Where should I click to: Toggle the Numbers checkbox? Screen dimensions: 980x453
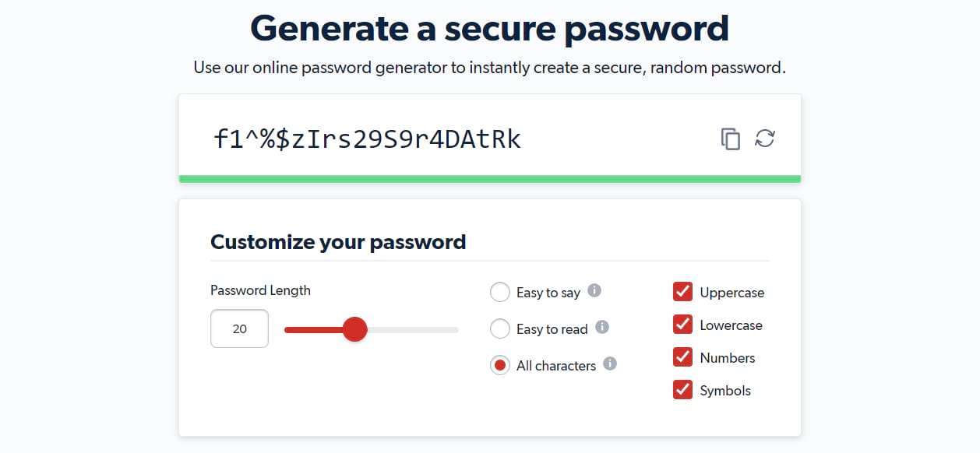click(x=682, y=357)
